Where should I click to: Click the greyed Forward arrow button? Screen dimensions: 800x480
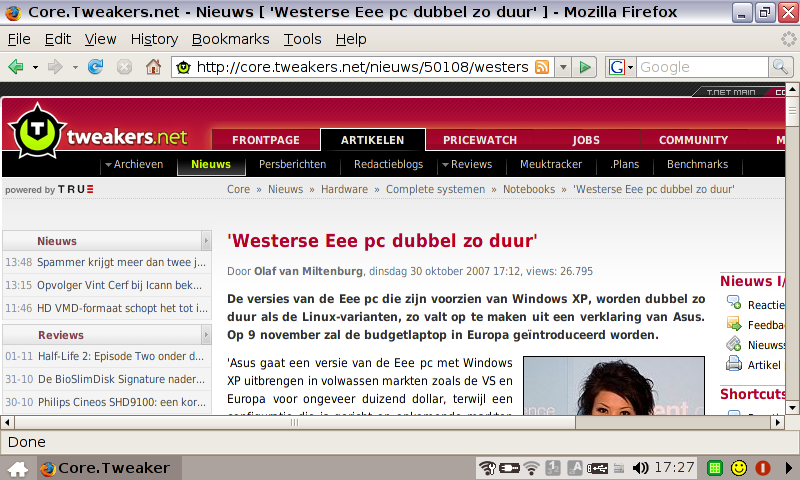(55, 67)
